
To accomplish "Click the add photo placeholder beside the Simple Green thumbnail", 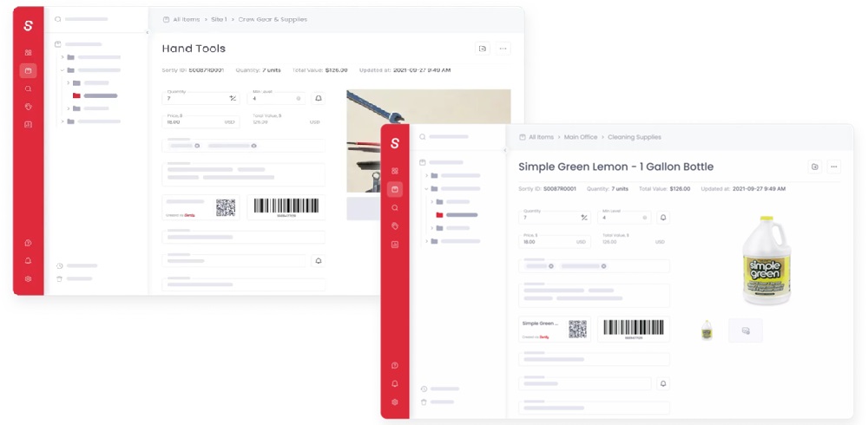I will [x=745, y=330].
